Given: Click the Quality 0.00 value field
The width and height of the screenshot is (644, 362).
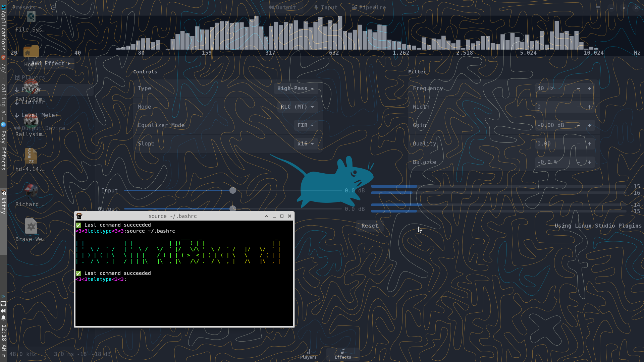Looking at the screenshot, I should click(x=554, y=144).
